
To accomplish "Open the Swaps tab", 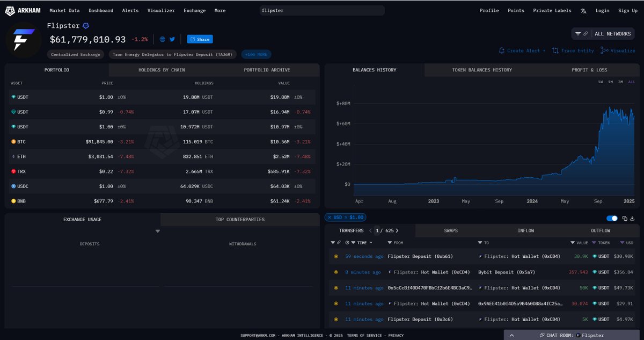I will (x=451, y=230).
